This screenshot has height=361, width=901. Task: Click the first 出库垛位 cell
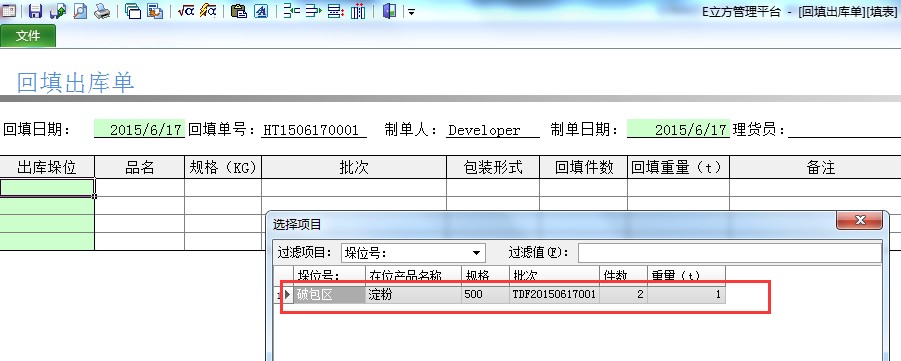[47, 187]
